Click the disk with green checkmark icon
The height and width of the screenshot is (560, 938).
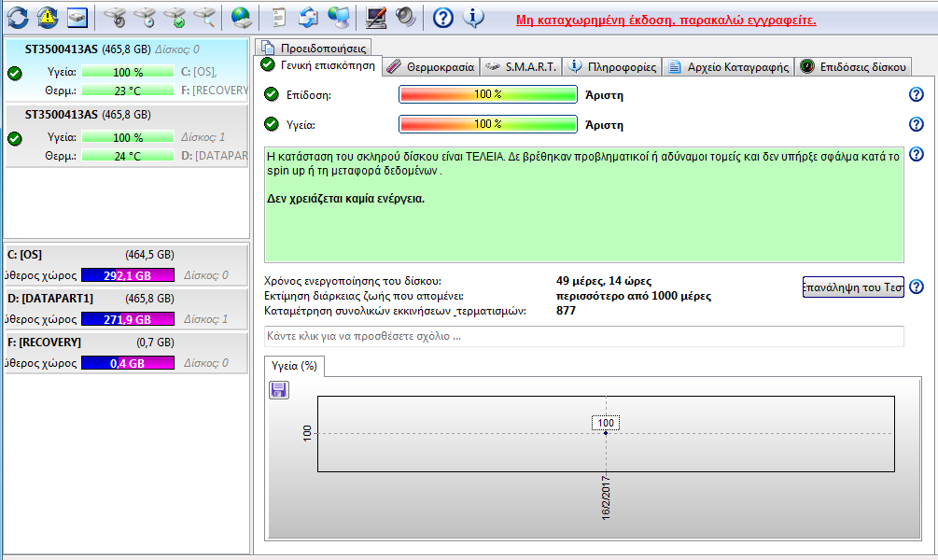pos(175,17)
